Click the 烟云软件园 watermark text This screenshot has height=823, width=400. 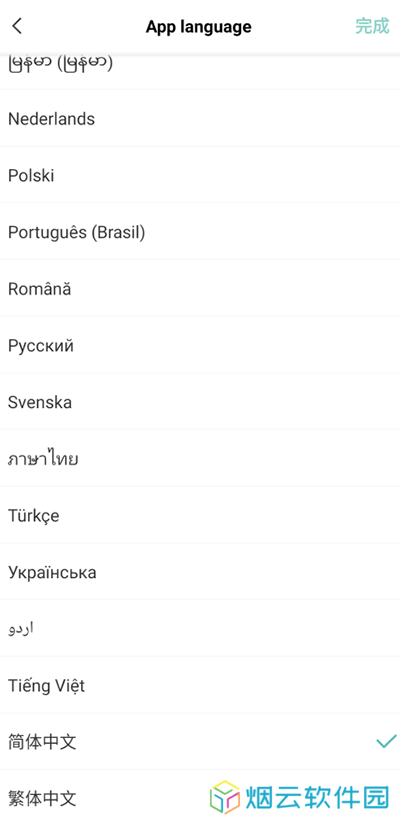click(x=318, y=797)
